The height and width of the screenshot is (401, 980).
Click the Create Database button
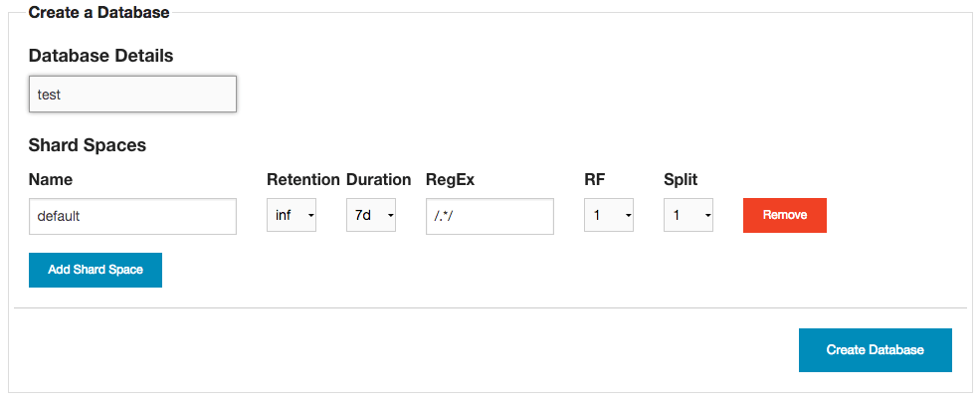[876, 350]
